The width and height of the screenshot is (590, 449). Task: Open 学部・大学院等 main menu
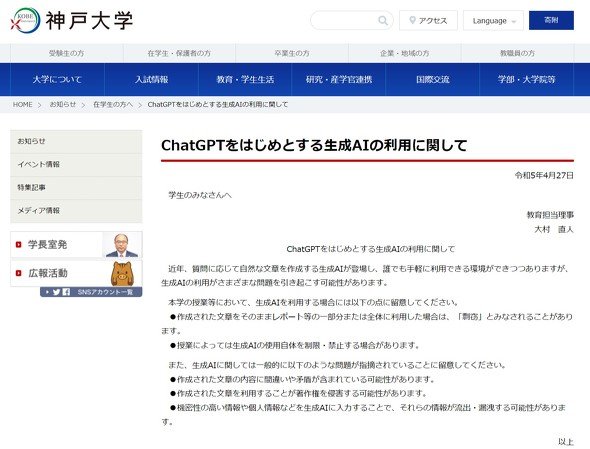click(x=526, y=79)
